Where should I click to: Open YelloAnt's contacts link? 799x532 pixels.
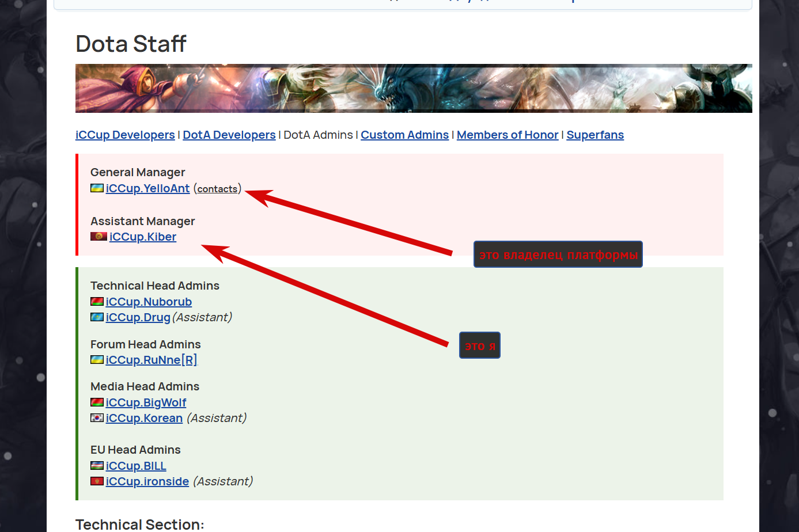click(217, 189)
